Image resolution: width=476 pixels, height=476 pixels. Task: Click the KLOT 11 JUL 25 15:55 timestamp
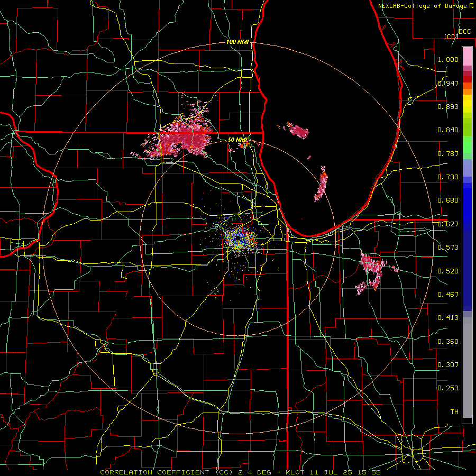(333, 472)
